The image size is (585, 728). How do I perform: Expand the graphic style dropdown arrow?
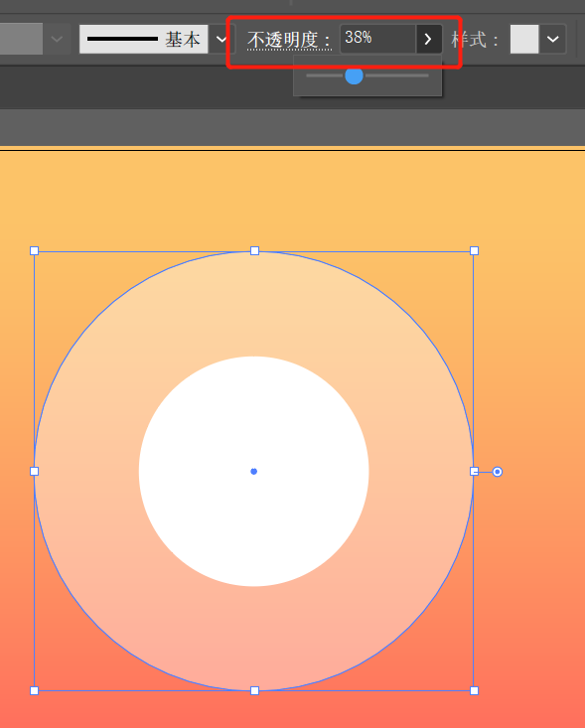[552, 39]
